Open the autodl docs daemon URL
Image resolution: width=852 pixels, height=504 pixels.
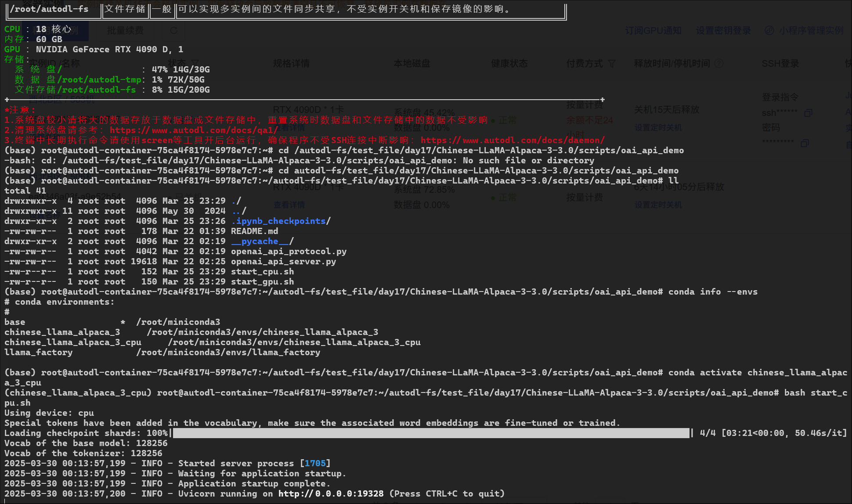[x=512, y=140]
